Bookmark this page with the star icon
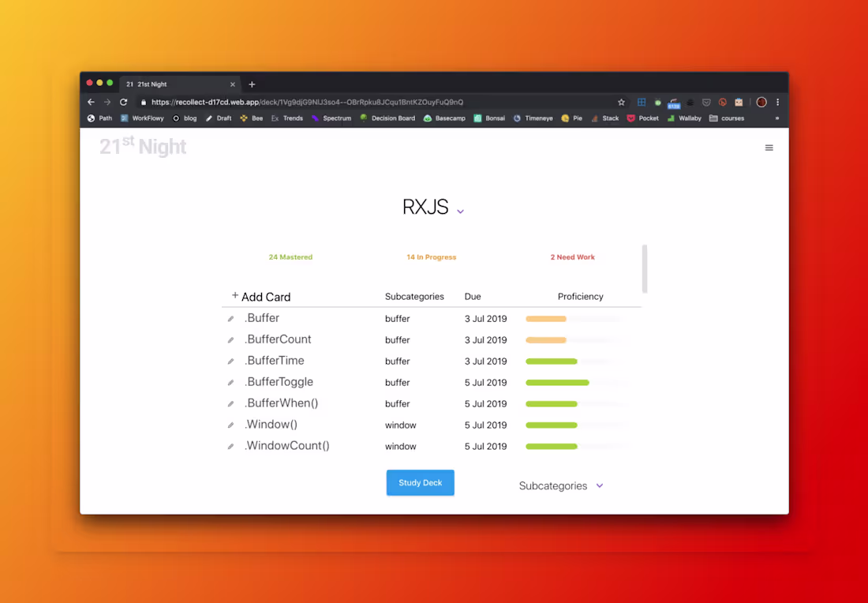868x603 pixels. point(621,102)
